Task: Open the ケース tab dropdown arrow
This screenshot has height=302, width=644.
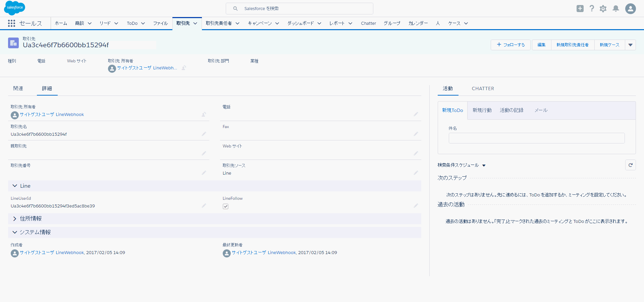Action: pos(466,23)
